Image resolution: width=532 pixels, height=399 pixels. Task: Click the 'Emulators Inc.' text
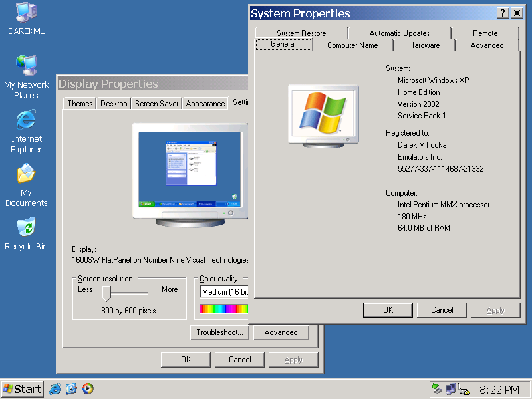pos(420,157)
